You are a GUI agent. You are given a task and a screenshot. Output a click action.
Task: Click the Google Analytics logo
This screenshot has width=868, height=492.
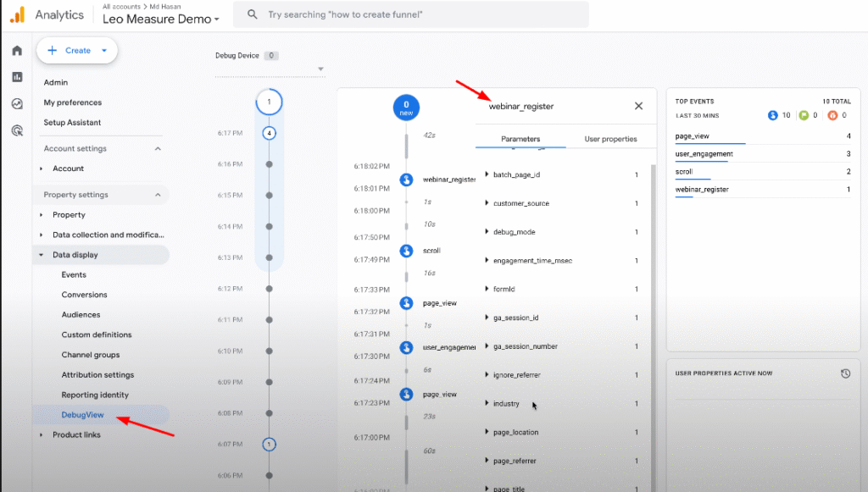coord(18,15)
